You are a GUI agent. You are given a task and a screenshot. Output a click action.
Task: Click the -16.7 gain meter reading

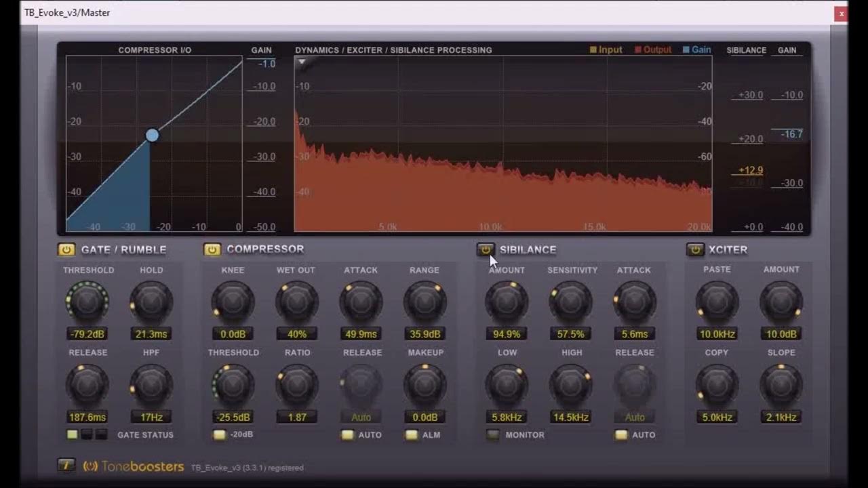pyautogui.click(x=792, y=134)
